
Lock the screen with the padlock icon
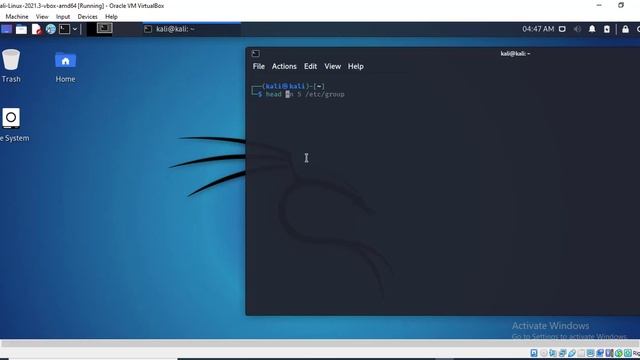coord(625,29)
